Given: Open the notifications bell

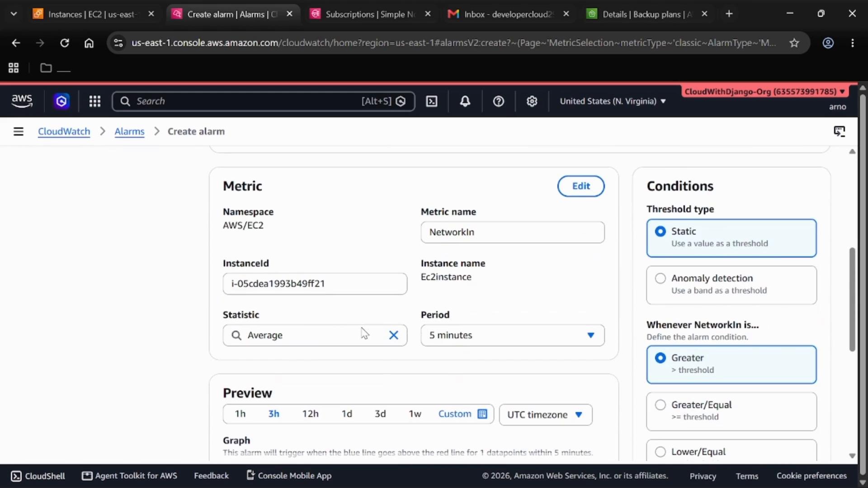Looking at the screenshot, I should [465, 101].
